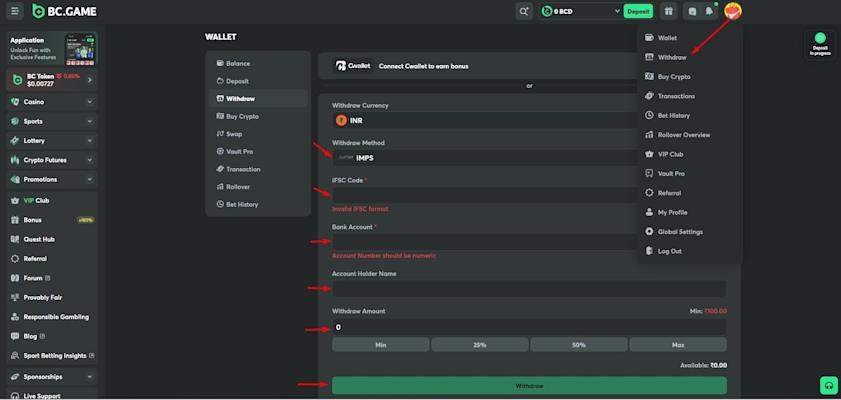The width and height of the screenshot is (841, 400).
Task: Focus the Bank Account input field
Action: (484, 242)
